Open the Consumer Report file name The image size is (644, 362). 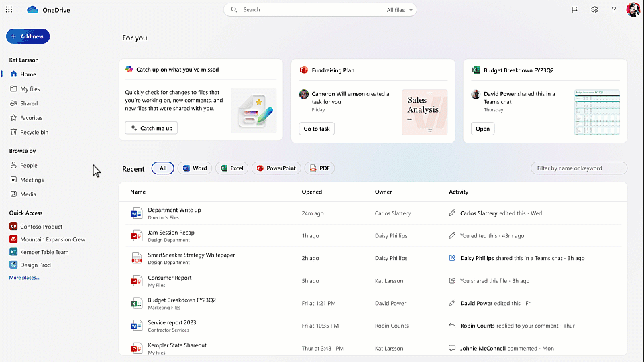[x=170, y=278]
